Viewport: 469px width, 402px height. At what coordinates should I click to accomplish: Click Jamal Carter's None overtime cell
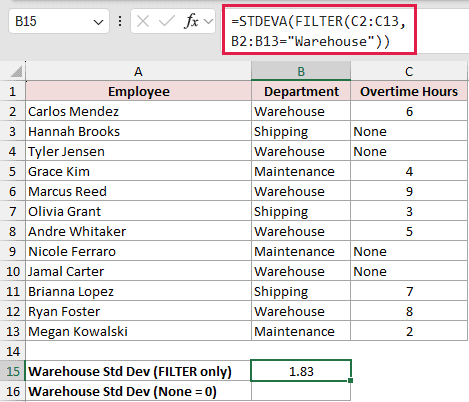pos(409,271)
